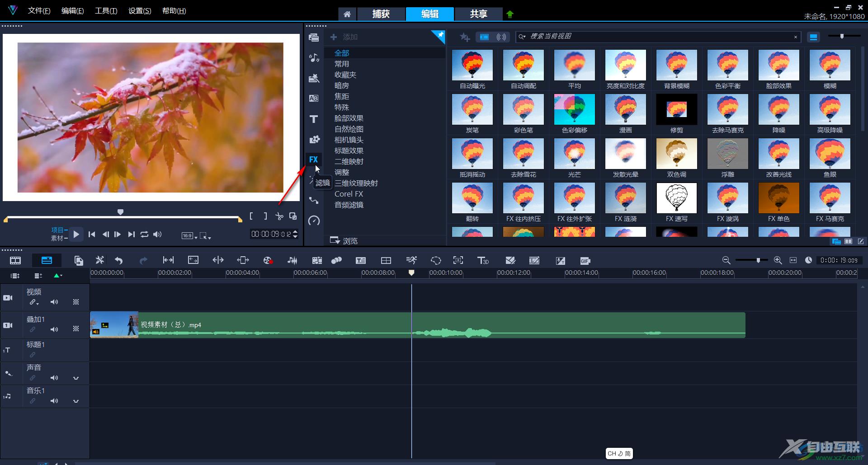
Task: Click the 浏览 browse button
Action: [x=344, y=240]
